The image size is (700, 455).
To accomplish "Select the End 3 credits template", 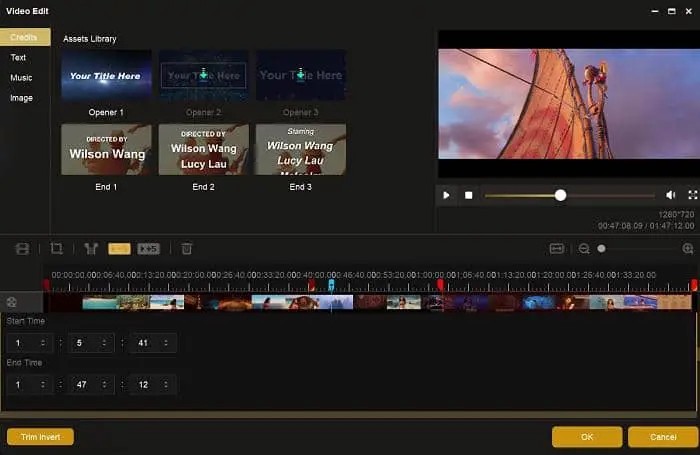I will pos(301,150).
